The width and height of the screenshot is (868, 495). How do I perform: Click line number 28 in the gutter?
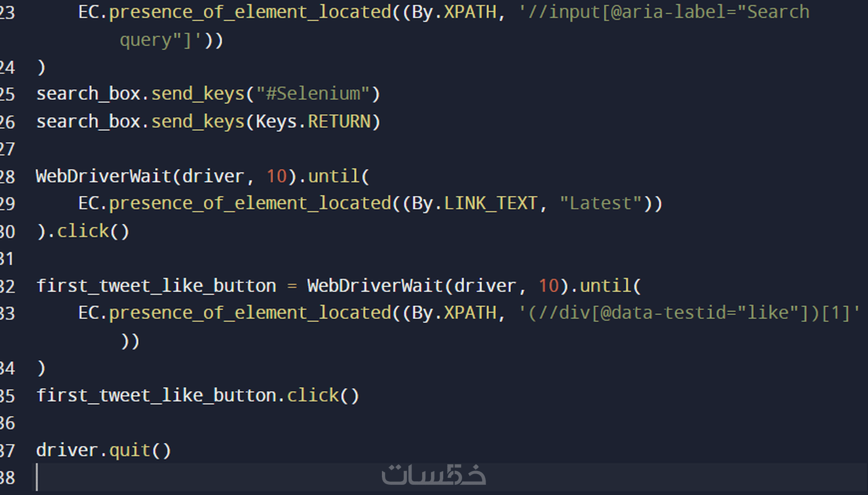click(7, 177)
